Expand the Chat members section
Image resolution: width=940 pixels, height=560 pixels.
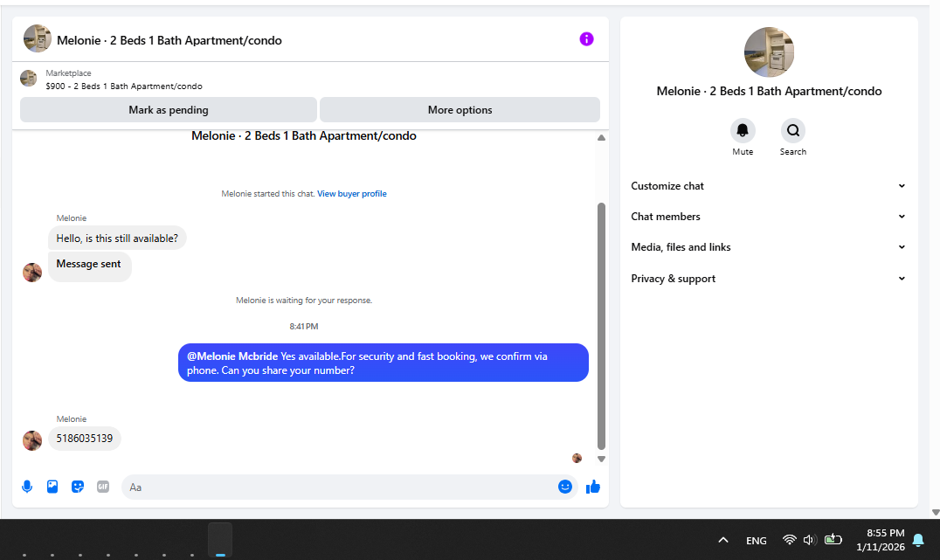pos(768,217)
